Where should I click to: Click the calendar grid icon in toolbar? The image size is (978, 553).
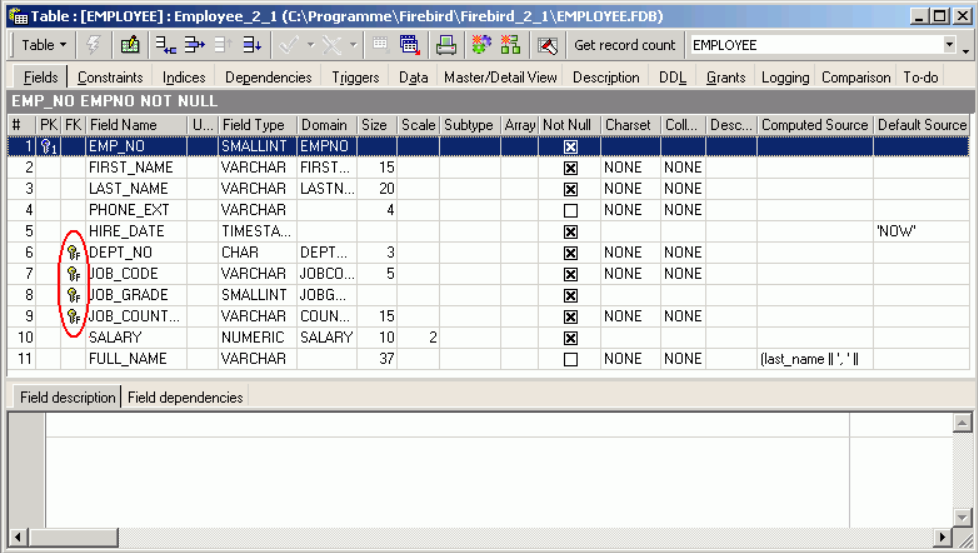(x=410, y=45)
